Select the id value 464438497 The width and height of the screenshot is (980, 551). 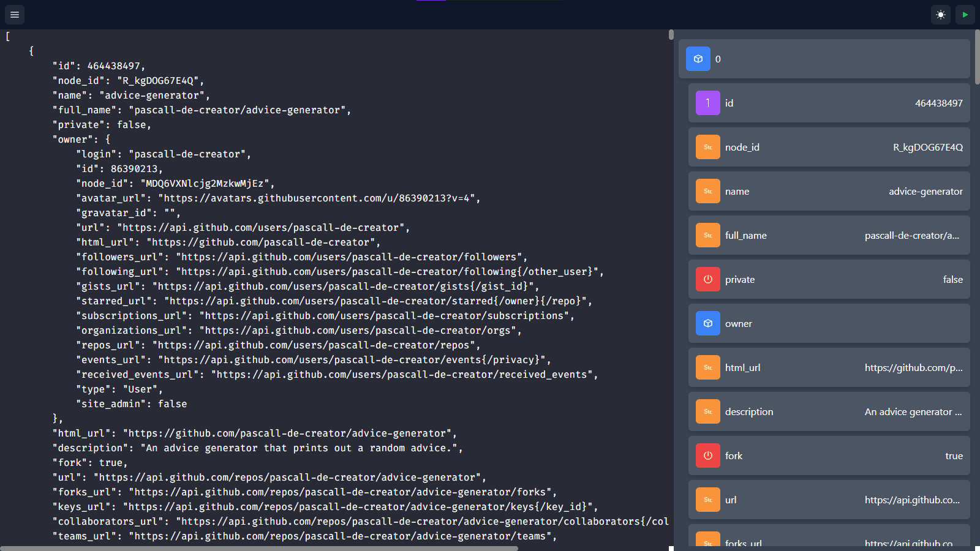[939, 103]
